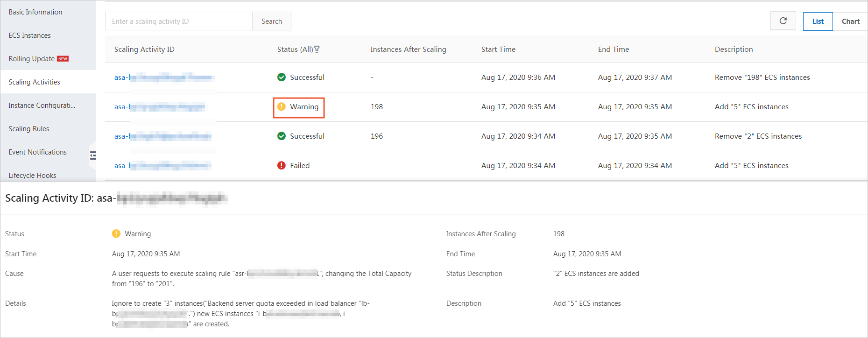Select Scaling Rules in the sidebar
The width and height of the screenshot is (868, 338).
pyautogui.click(x=29, y=129)
